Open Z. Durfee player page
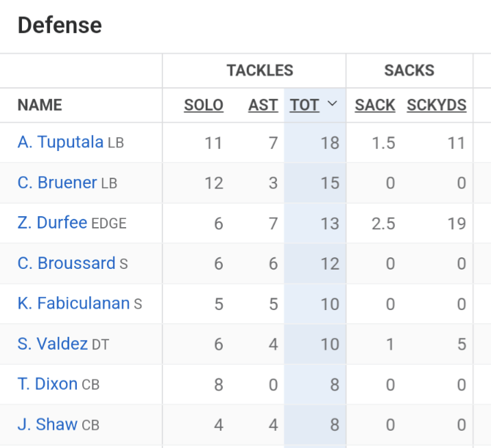Image resolution: width=491 pixels, height=448 pixels. tap(52, 223)
